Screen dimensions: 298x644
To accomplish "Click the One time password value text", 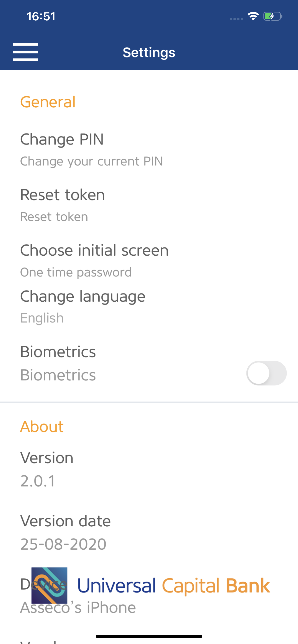I will [x=76, y=272].
